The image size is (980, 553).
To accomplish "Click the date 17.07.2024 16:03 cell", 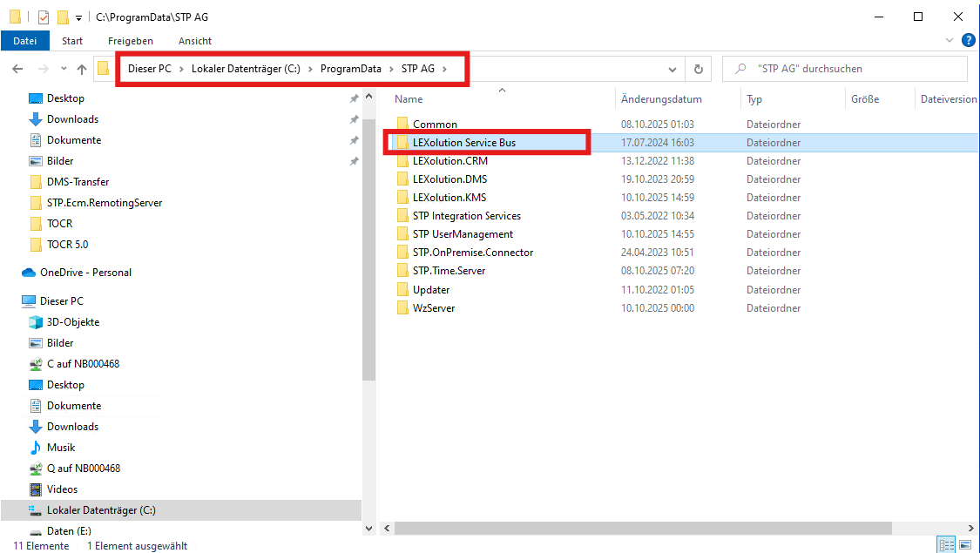I will tap(658, 143).
